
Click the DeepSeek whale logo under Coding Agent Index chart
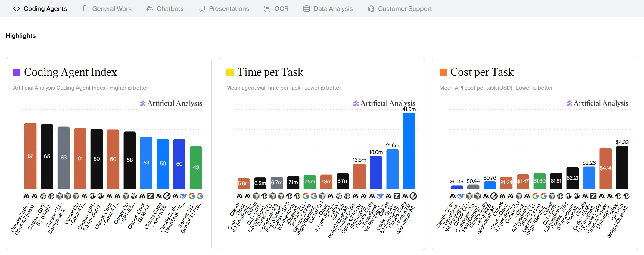[x=184, y=196]
